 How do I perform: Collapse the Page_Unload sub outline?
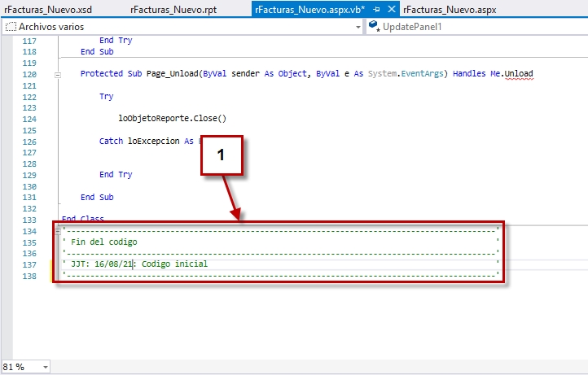(x=57, y=74)
